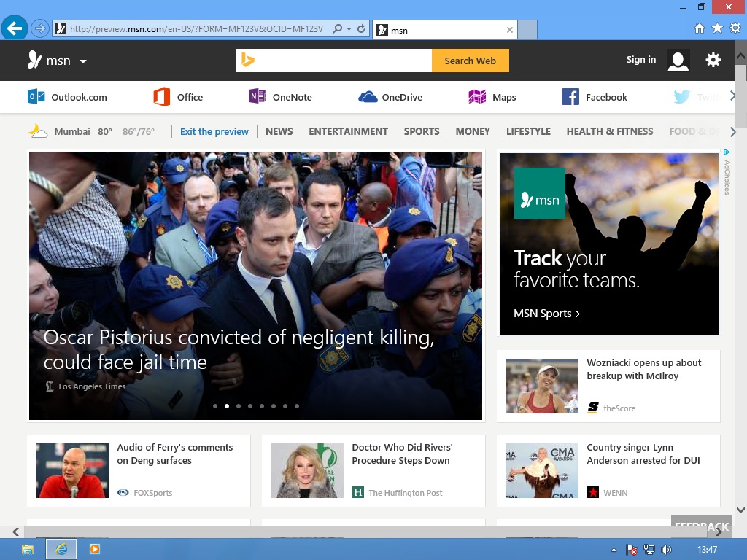Open the Office shortcut
Image resolution: width=747 pixels, height=560 pixels.
pos(178,97)
